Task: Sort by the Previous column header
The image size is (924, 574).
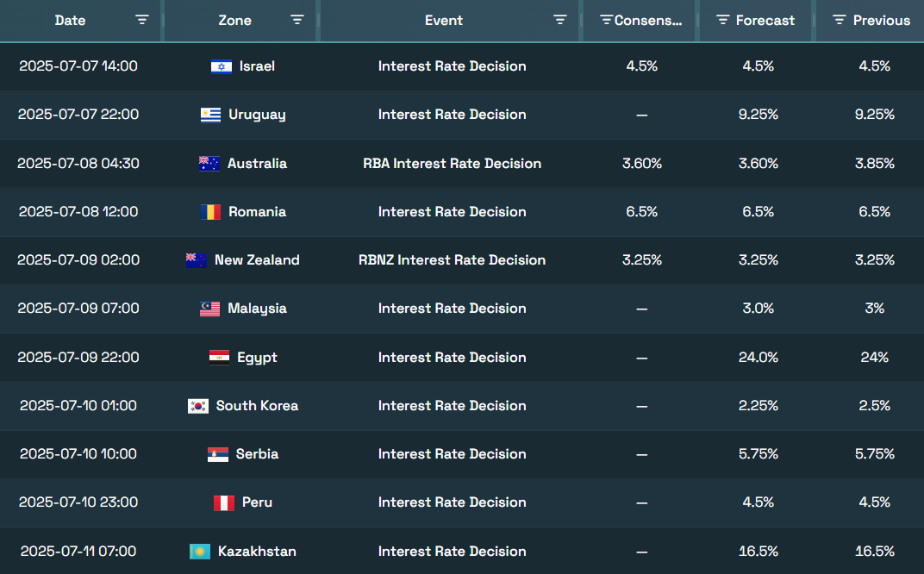Action: pyautogui.click(x=882, y=20)
